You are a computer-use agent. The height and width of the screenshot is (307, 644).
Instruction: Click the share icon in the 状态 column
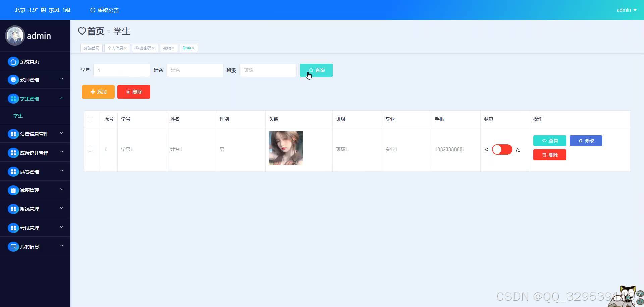(x=486, y=150)
